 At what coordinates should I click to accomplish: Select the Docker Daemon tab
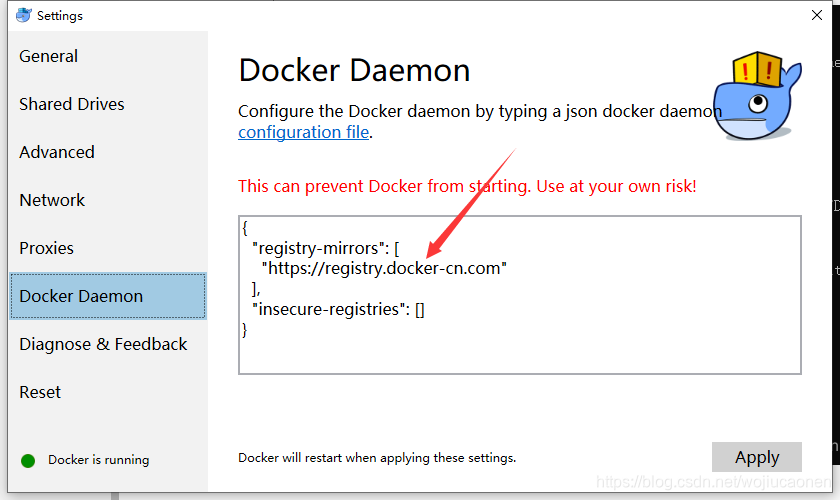click(x=108, y=296)
